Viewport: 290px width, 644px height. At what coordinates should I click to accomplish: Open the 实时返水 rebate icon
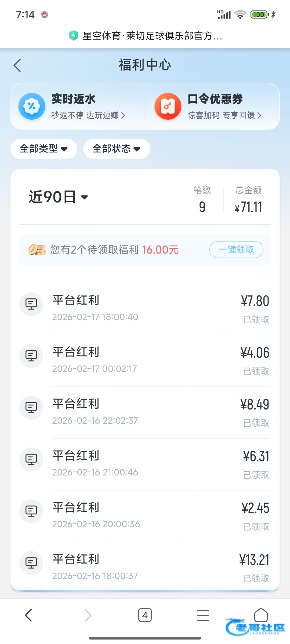point(32,106)
